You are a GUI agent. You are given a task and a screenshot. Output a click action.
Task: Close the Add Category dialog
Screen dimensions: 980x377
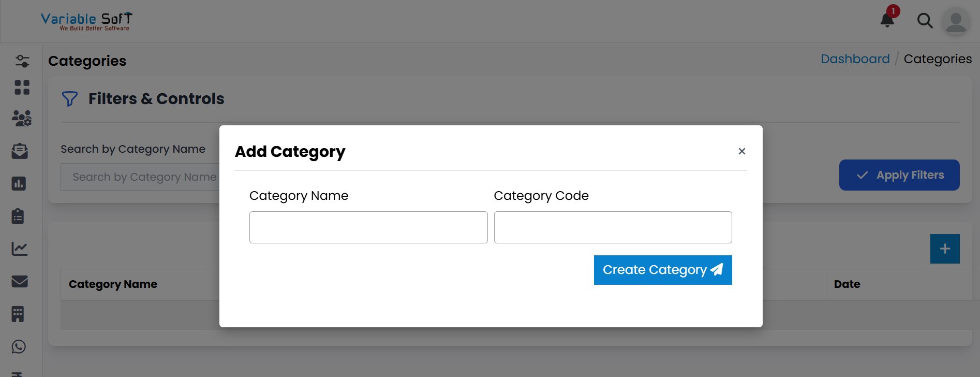tap(741, 151)
